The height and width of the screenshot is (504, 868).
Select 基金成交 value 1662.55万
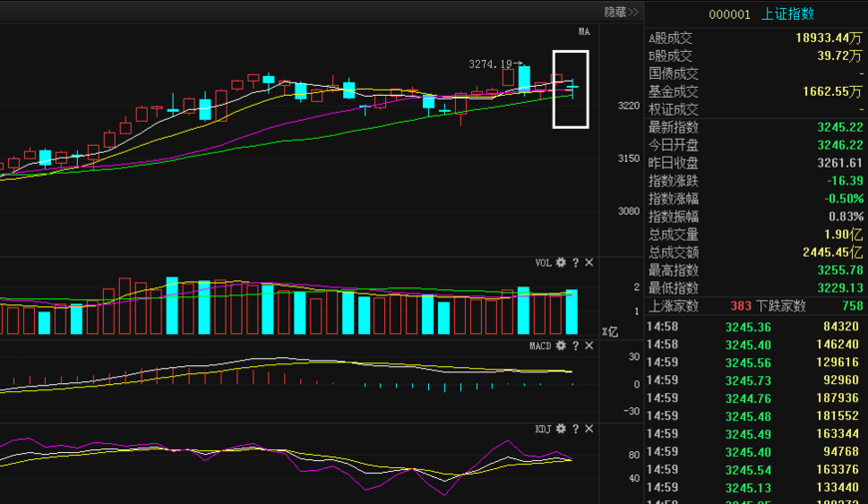pyautogui.click(x=833, y=92)
